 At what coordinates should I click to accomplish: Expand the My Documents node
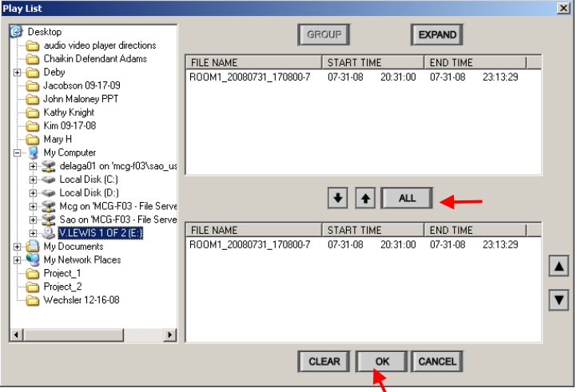[17, 247]
